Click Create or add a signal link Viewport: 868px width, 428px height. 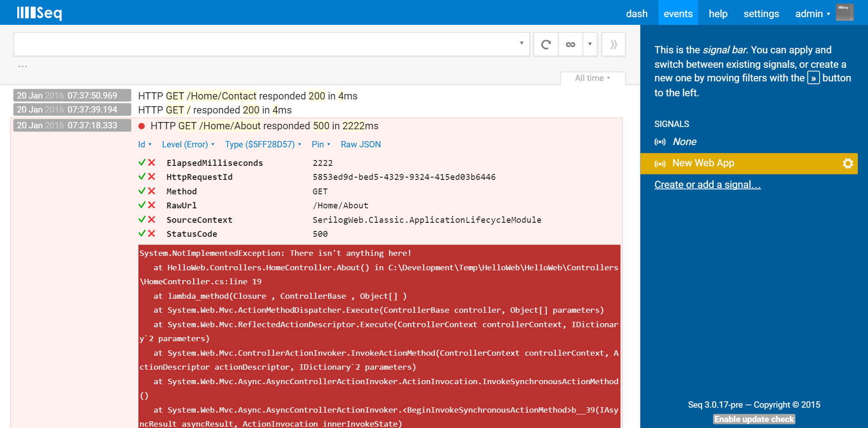(707, 184)
